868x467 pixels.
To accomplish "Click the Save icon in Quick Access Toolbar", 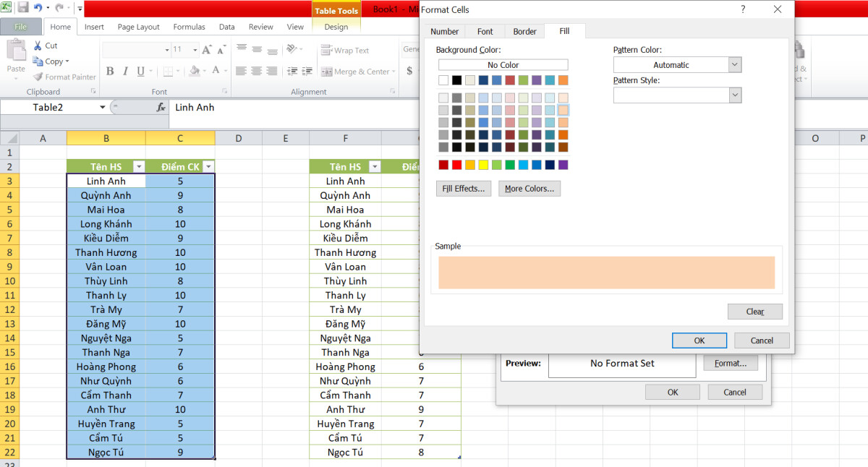I will [23, 7].
